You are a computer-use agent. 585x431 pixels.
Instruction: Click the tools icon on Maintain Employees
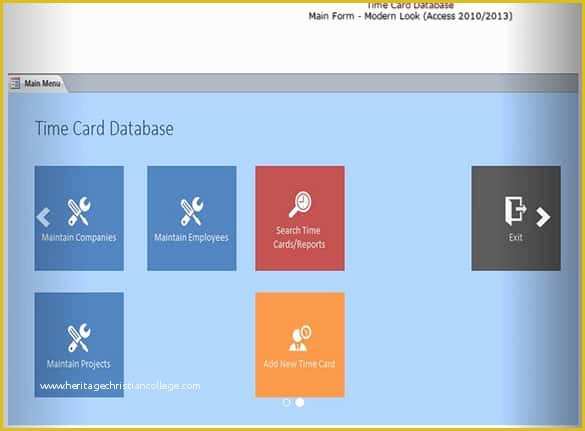point(192,211)
